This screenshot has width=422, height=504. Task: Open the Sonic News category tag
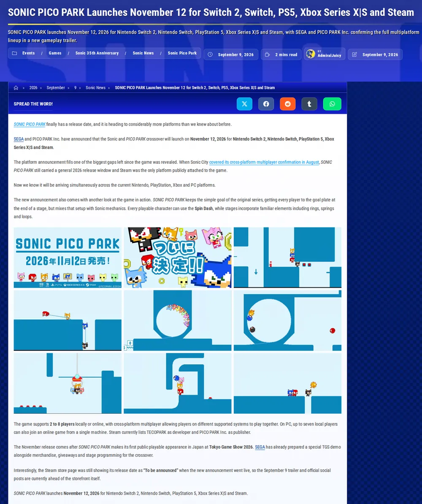click(x=143, y=53)
